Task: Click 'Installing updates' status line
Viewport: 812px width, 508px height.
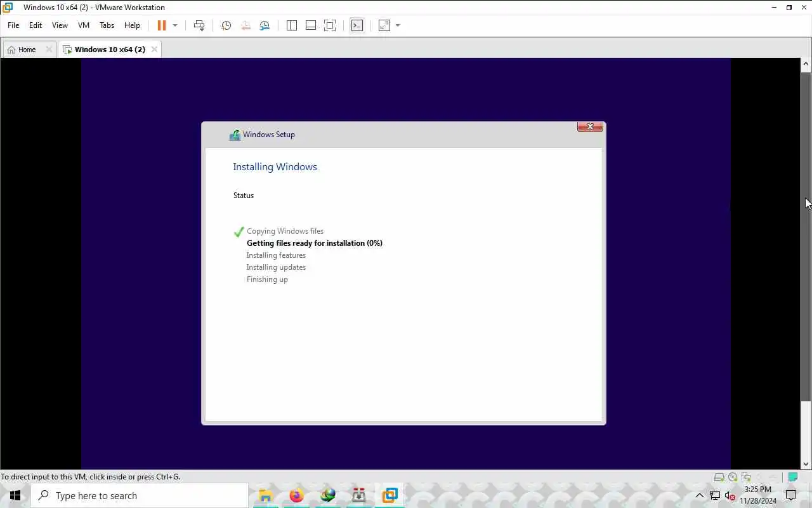Action: click(x=276, y=267)
